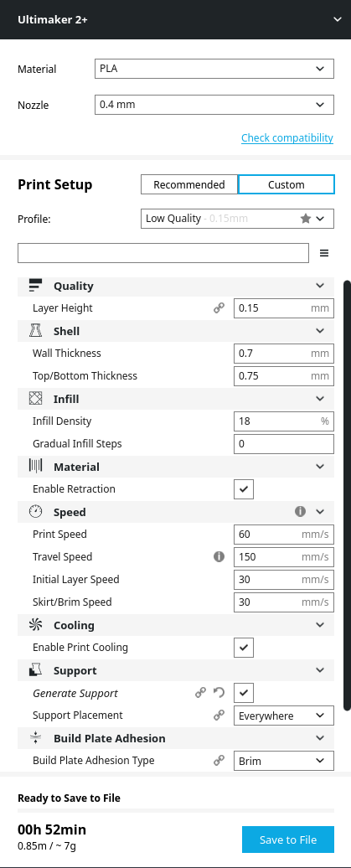Click the link icon beside Generate Support

click(x=201, y=693)
